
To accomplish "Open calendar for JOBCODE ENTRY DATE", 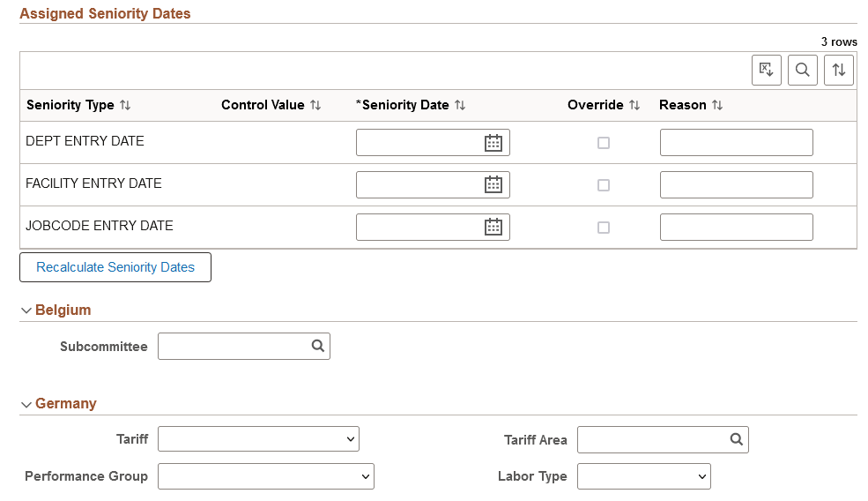I will (493, 228).
